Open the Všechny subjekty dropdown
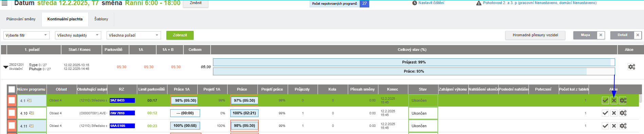644x134 pixels. tap(78, 35)
